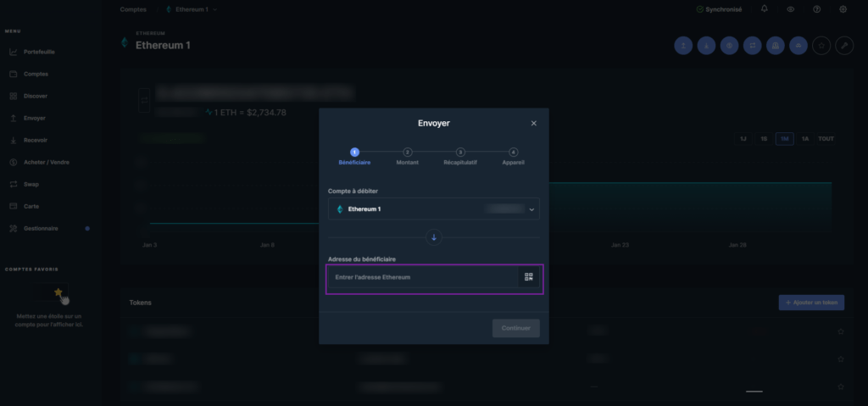
Task: Select the 1S chart range
Action: (x=764, y=138)
